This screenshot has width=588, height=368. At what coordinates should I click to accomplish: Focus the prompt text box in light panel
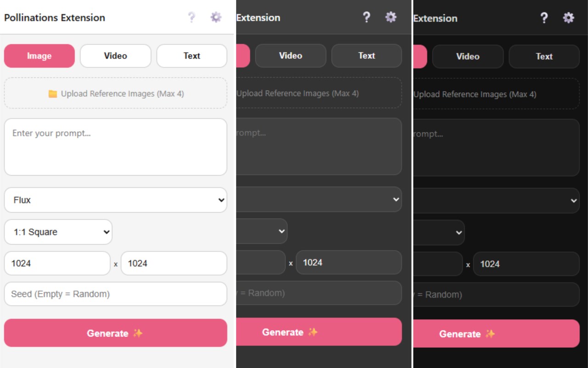(115, 147)
